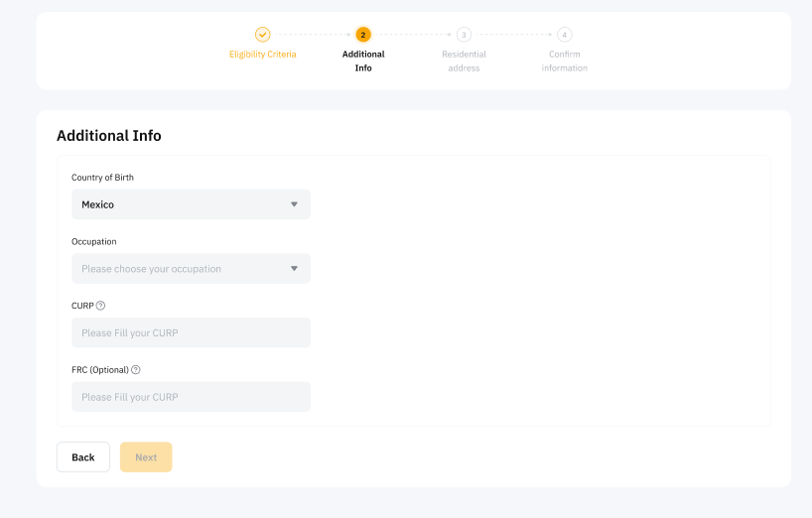Open the dropdown showing Mexico
The height and width of the screenshot is (518, 812).
(191, 204)
